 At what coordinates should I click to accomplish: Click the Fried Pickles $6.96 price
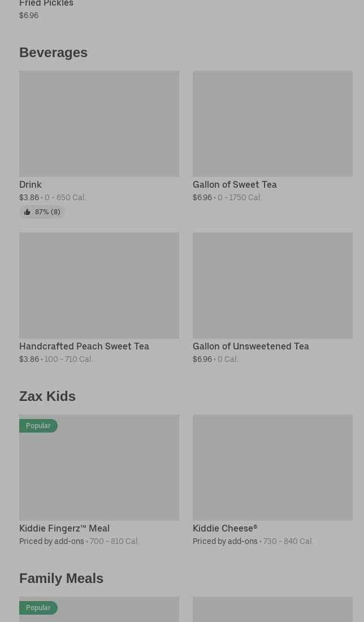(29, 15)
